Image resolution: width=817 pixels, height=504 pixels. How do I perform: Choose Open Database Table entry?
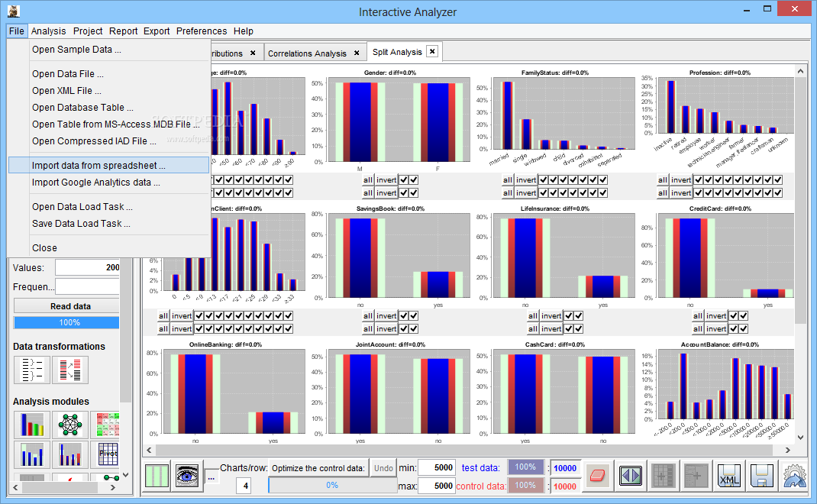point(109,108)
